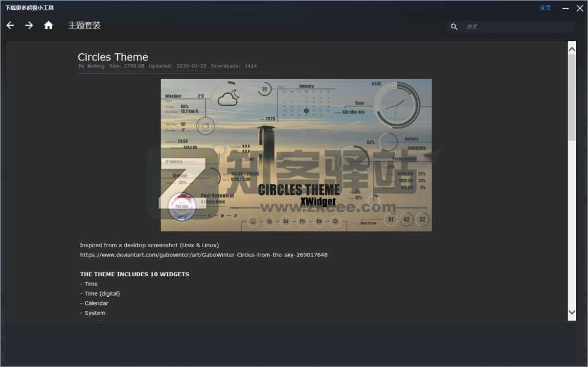
Task: Focus the 搜索 search field
Action: pos(517,27)
